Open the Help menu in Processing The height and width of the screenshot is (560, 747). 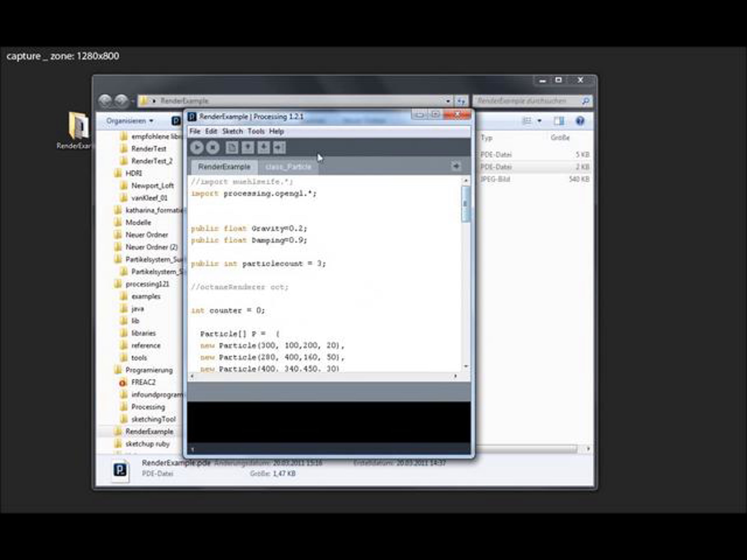[x=276, y=131]
